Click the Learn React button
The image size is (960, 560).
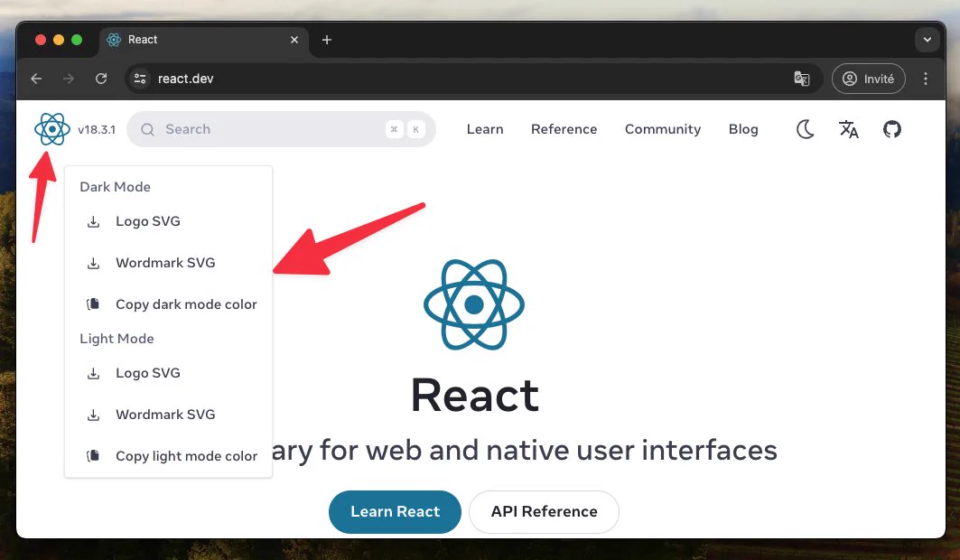[395, 511]
